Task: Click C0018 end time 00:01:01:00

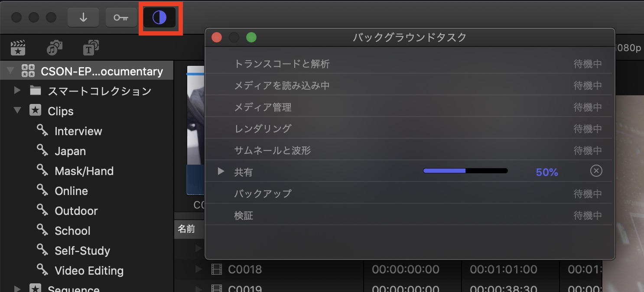Action: tap(503, 269)
